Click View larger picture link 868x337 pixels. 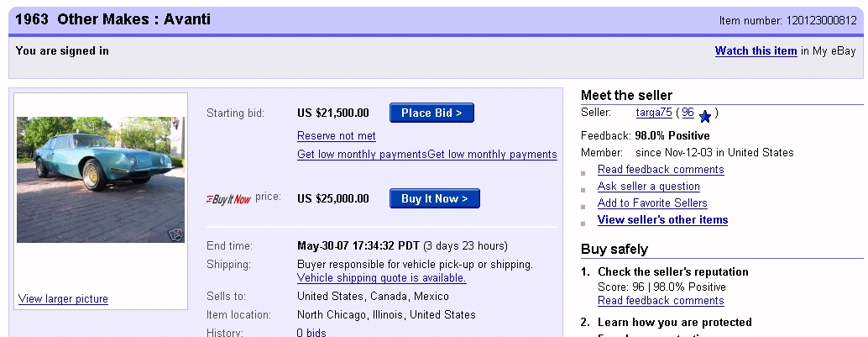pos(63,298)
